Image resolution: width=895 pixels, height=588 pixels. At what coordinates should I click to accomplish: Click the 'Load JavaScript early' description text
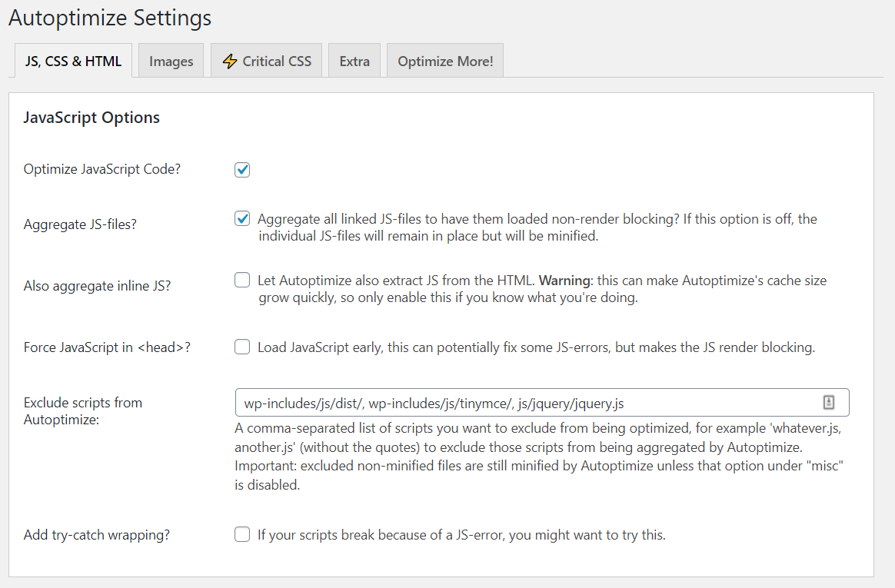click(x=536, y=347)
